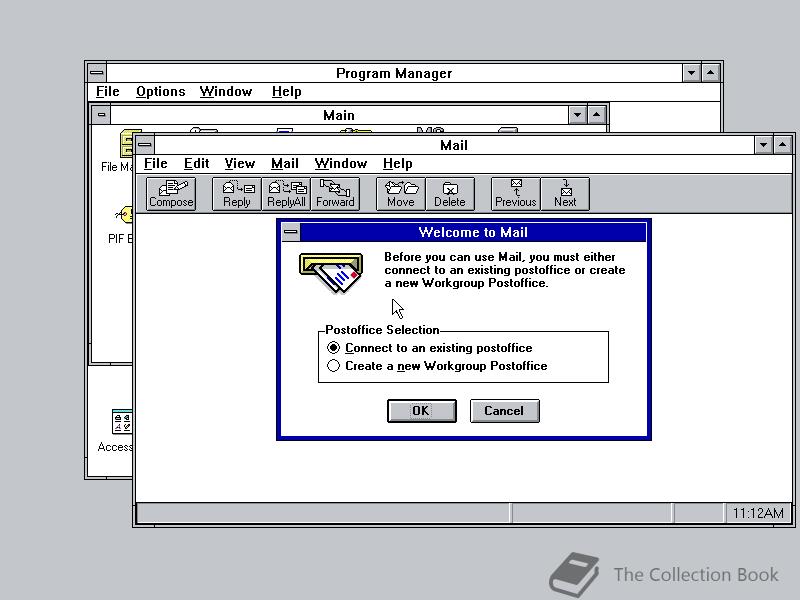This screenshot has width=800, height=600.
Task: Select Create a new Workgroup Postoffice
Action: pos(437,366)
